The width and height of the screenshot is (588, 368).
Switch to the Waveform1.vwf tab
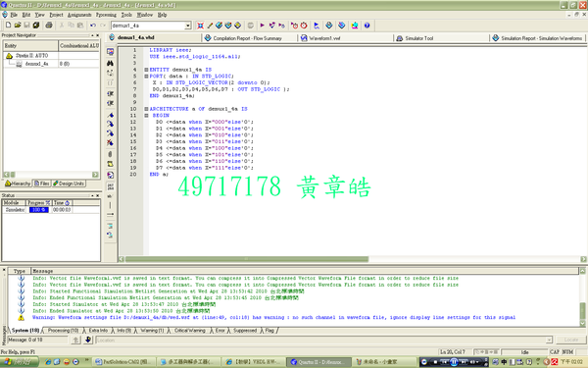(x=345, y=38)
